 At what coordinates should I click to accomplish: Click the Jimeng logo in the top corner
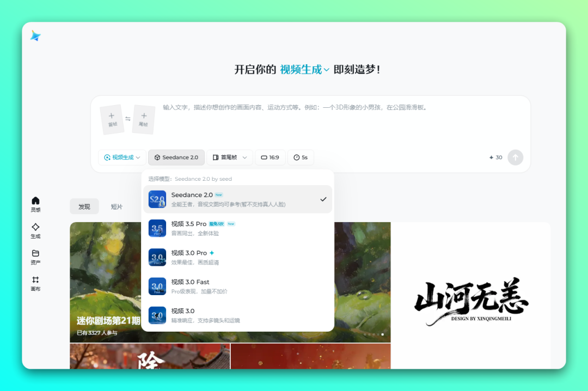point(35,36)
